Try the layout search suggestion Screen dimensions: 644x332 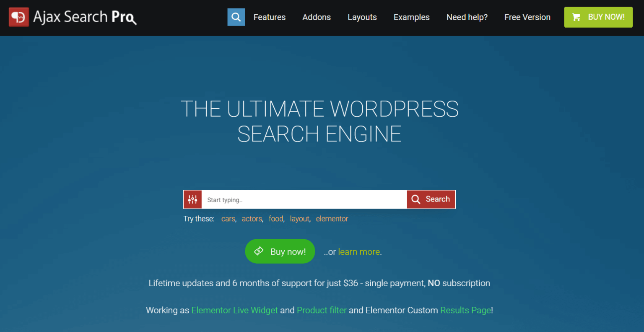click(x=299, y=219)
